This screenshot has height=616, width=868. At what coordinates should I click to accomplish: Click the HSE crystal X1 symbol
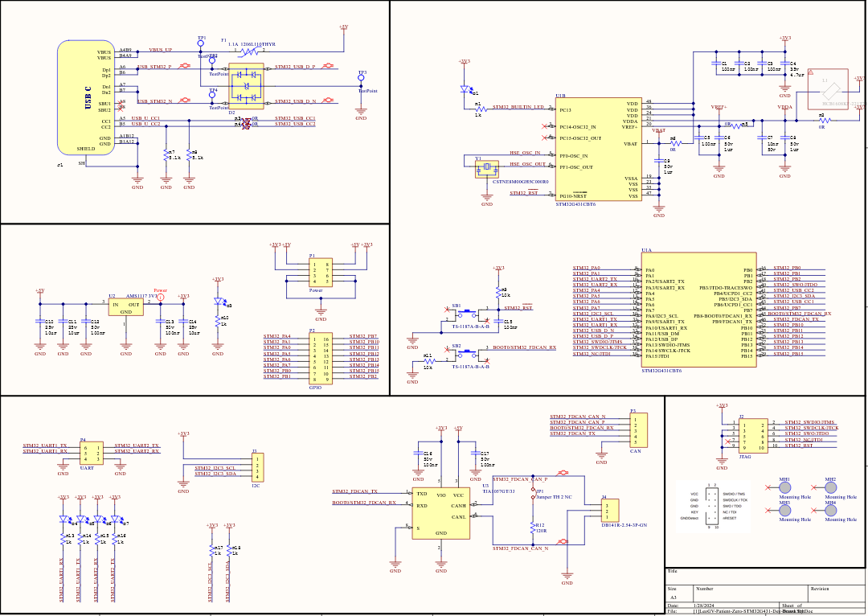(x=488, y=167)
